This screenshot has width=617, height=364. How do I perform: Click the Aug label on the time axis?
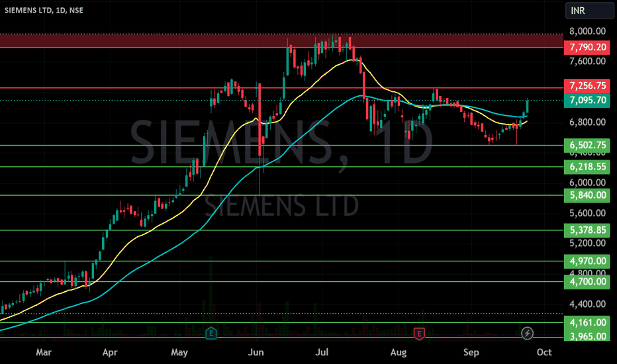coord(399,352)
